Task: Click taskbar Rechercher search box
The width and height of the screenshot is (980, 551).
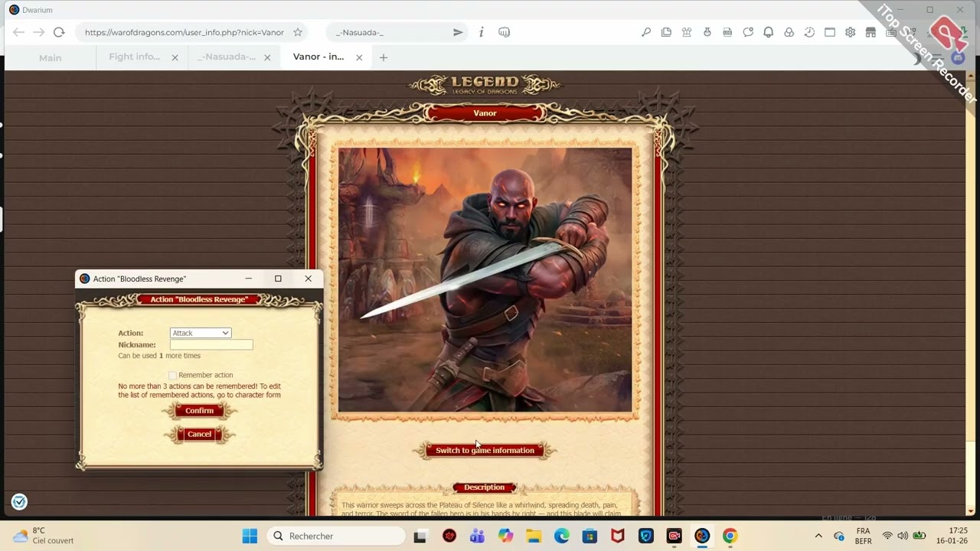Action: (337, 536)
